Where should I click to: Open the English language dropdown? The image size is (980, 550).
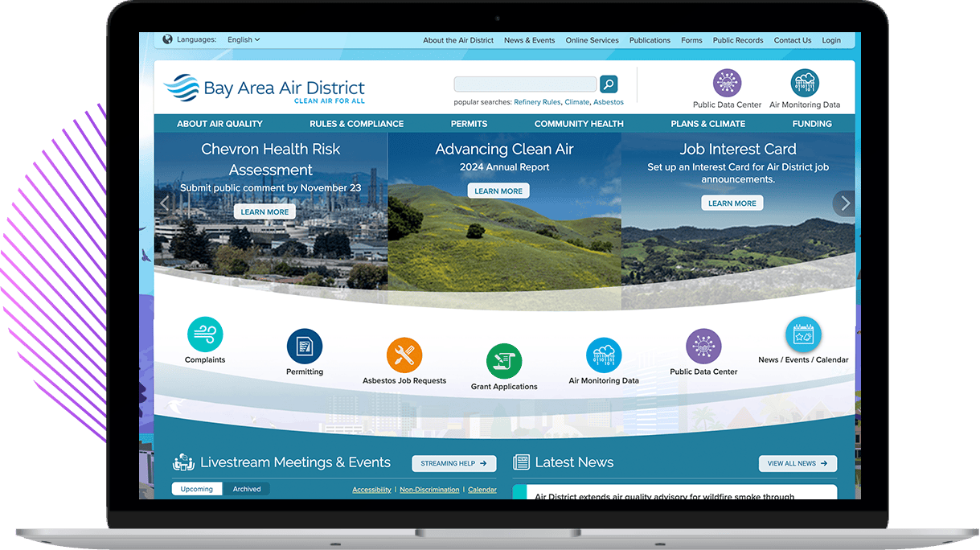click(244, 39)
